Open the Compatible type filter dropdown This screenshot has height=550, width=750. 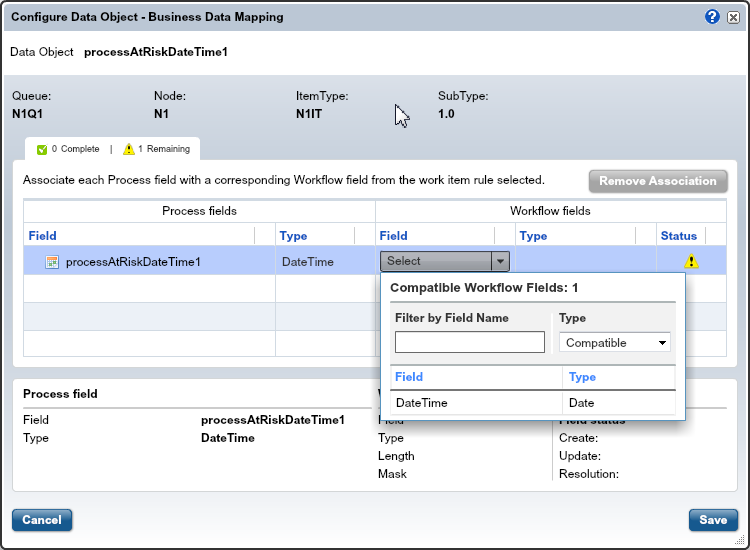pos(615,342)
